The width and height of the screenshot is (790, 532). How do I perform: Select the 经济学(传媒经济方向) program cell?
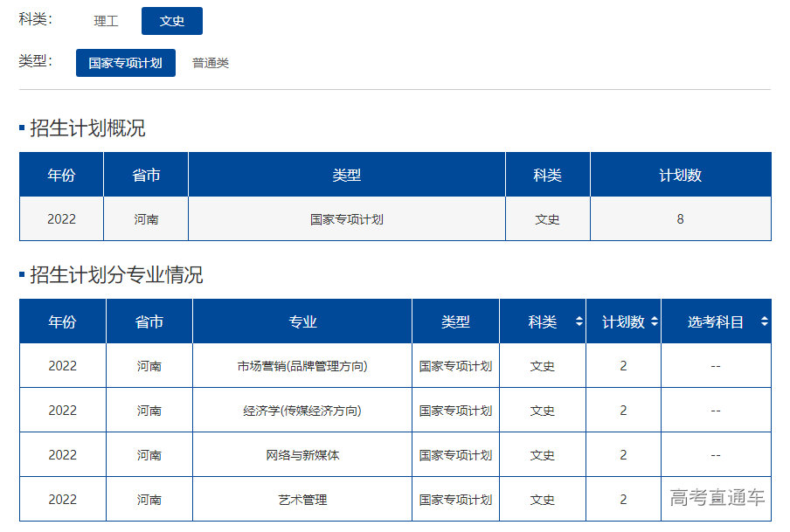pos(301,410)
